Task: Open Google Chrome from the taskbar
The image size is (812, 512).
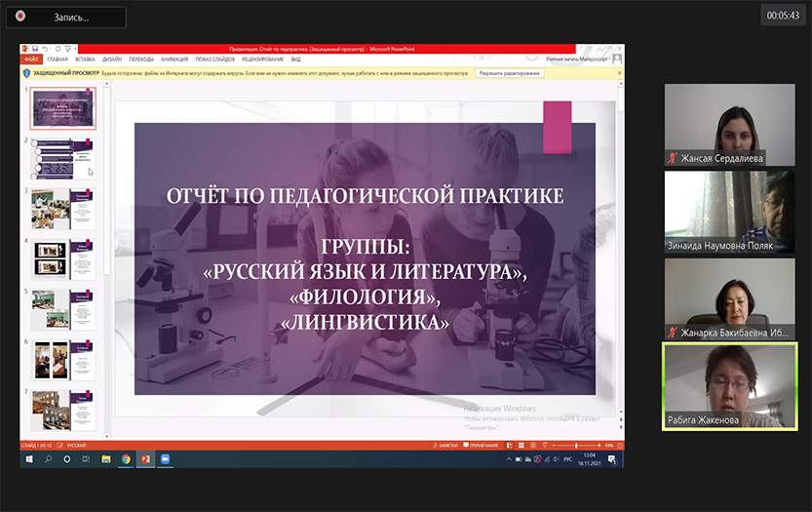Action: tap(126, 458)
